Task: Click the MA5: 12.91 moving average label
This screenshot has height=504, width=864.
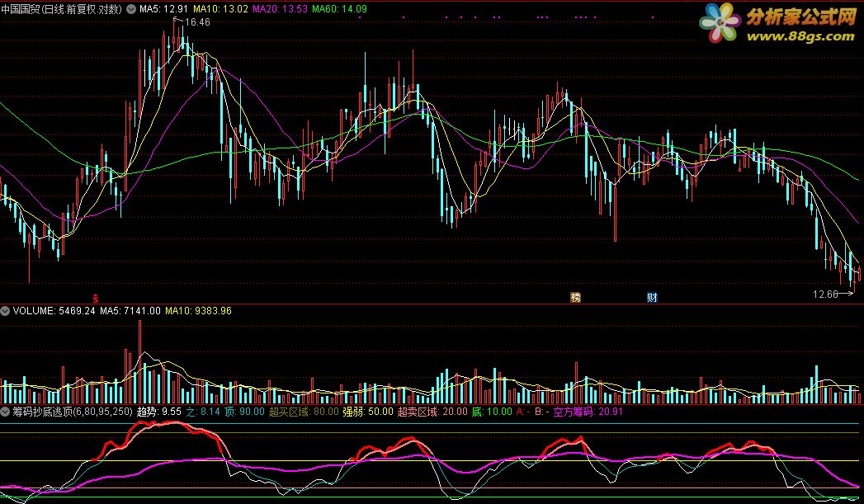Action: (x=163, y=9)
